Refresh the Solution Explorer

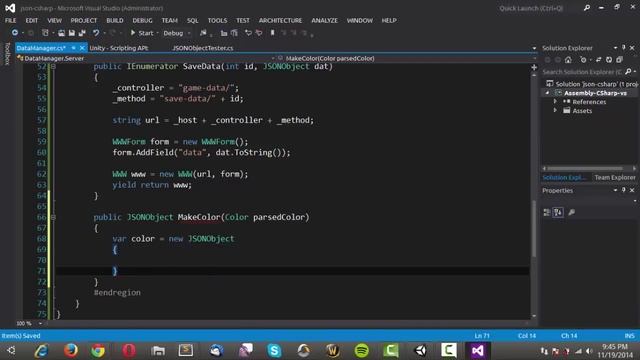click(609, 60)
